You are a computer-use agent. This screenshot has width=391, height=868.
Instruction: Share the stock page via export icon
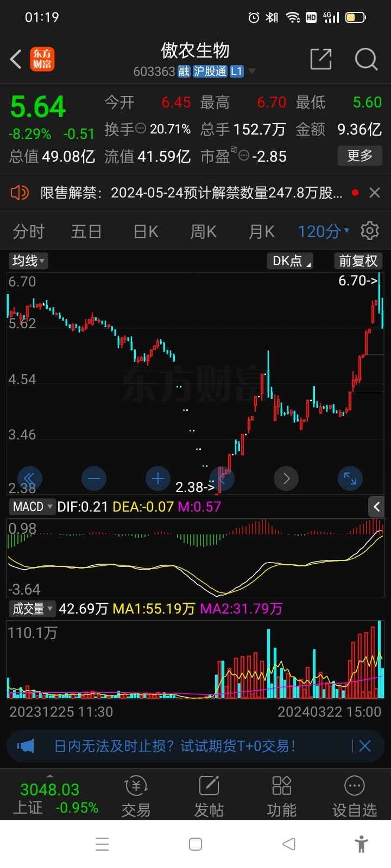point(320,59)
